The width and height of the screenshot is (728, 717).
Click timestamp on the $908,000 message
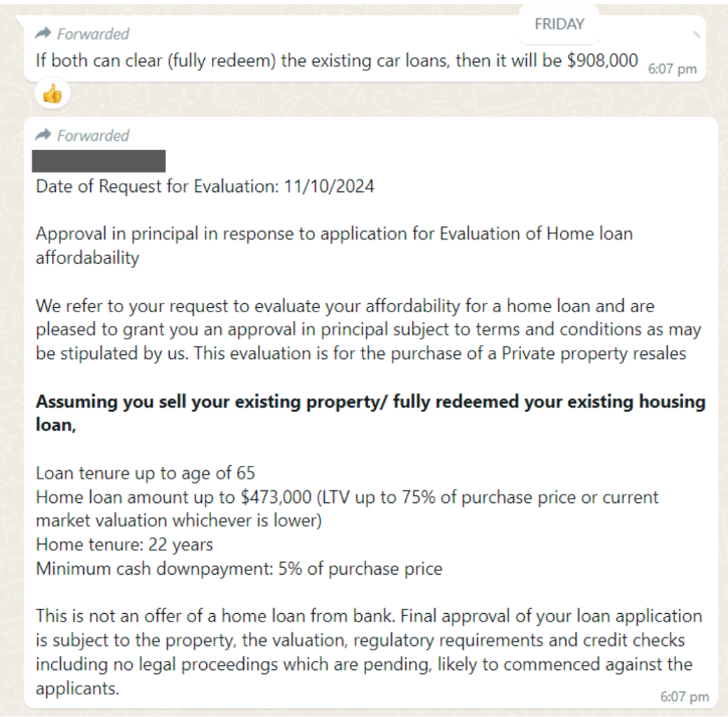(x=672, y=69)
